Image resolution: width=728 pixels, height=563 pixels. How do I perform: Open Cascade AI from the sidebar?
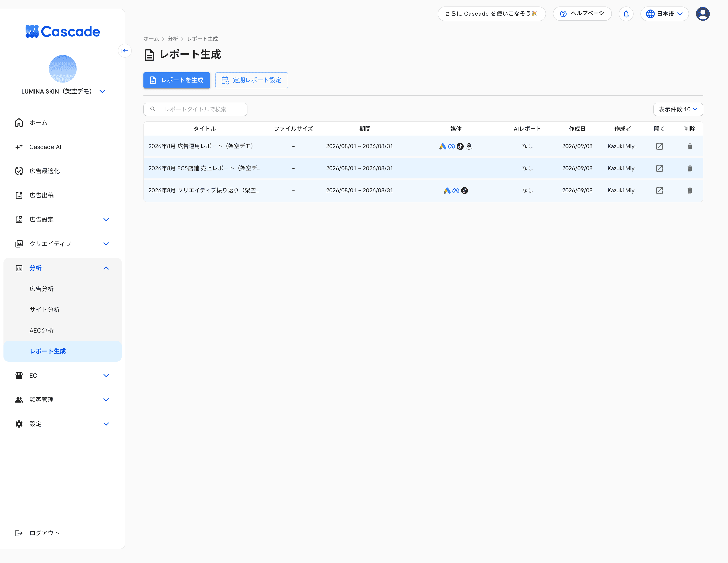pyautogui.click(x=62, y=147)
